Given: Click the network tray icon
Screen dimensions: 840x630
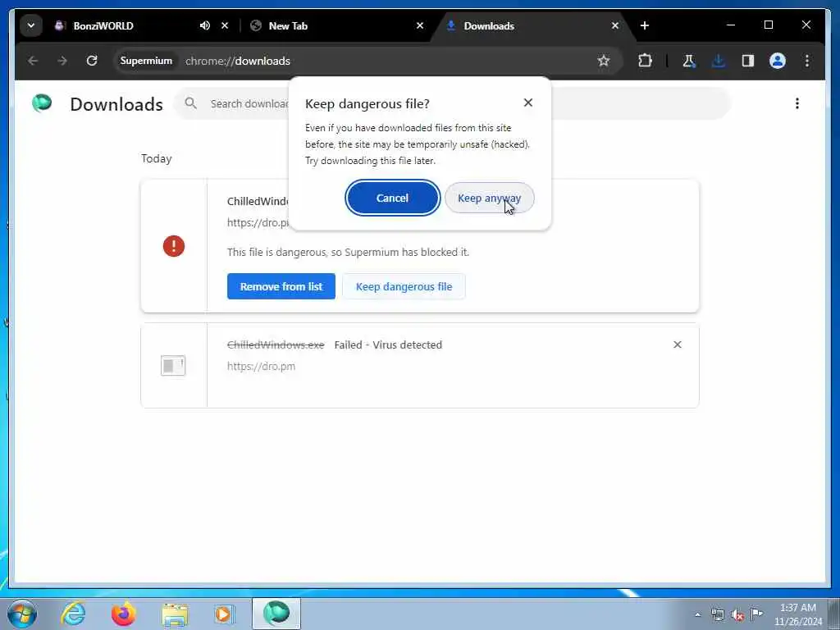Looking at the screenshot, I should (717, 614).
